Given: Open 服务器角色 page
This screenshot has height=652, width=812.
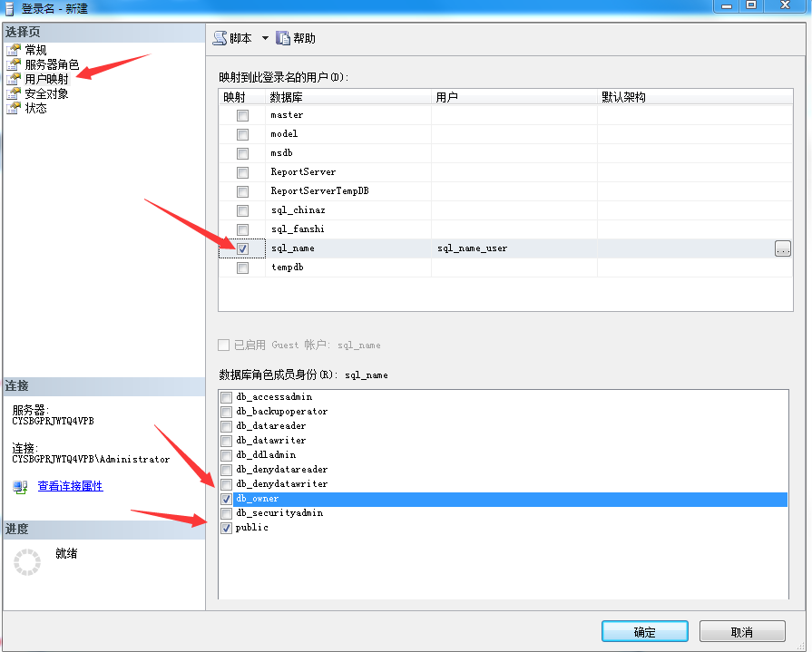Looking at the screenshot, I should (52, 64).
